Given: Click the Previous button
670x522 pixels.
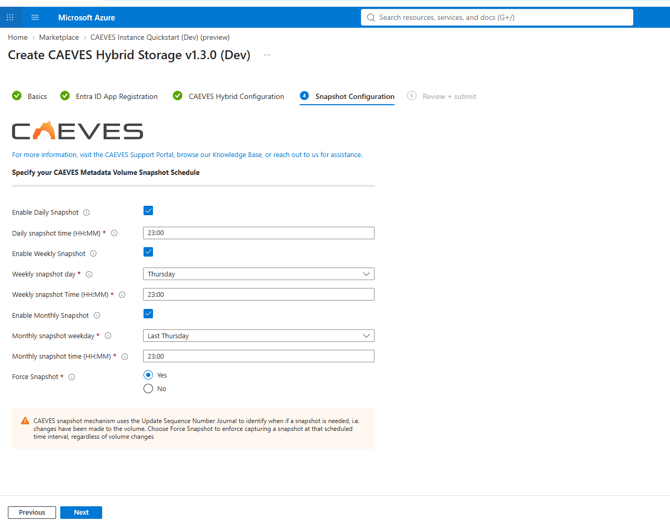Looking at the screenshot, I should click(x=32, y=512).
